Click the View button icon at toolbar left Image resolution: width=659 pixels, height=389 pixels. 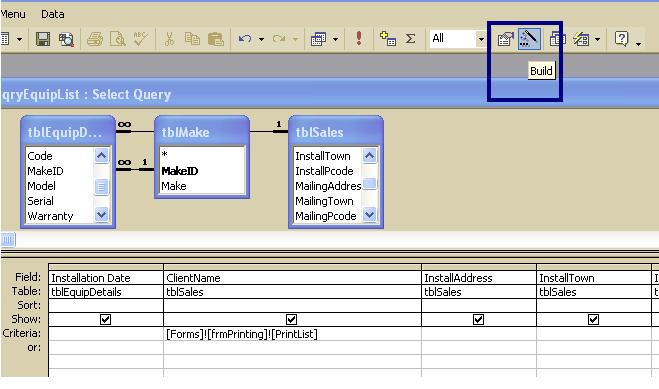tap(5, 39)
